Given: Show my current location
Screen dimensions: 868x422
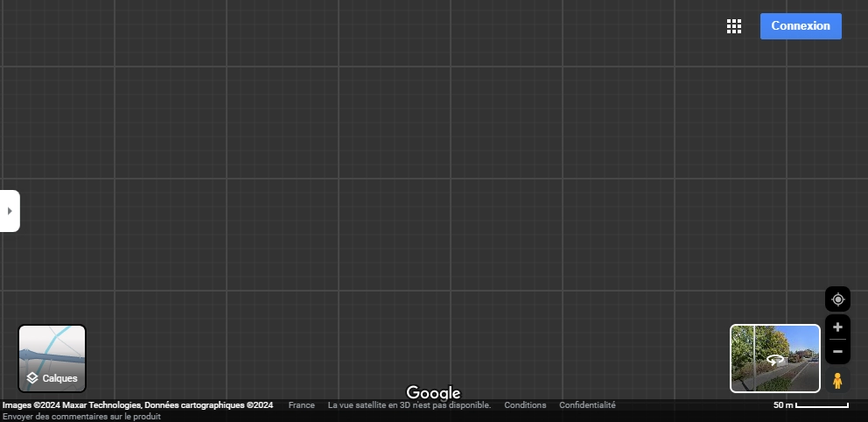Looking at the screenshot, I should click(837, 299).
